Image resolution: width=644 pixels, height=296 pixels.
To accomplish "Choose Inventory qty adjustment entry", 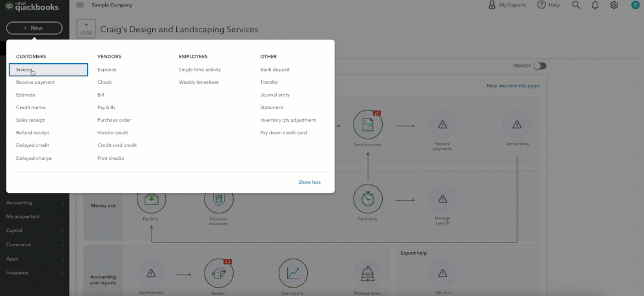I will coord(288,121).
